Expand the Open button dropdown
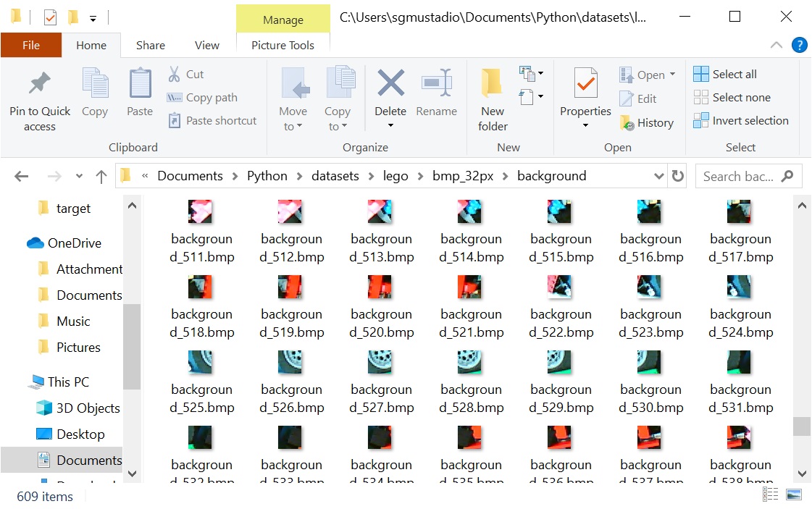 [672, 74]
